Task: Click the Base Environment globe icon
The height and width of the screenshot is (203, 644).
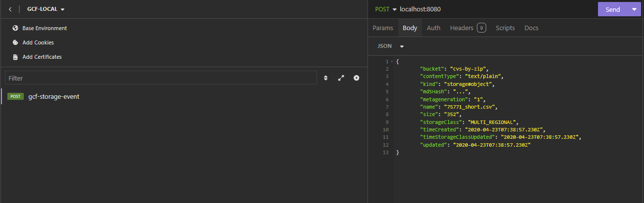Action: tap(15, 28)
